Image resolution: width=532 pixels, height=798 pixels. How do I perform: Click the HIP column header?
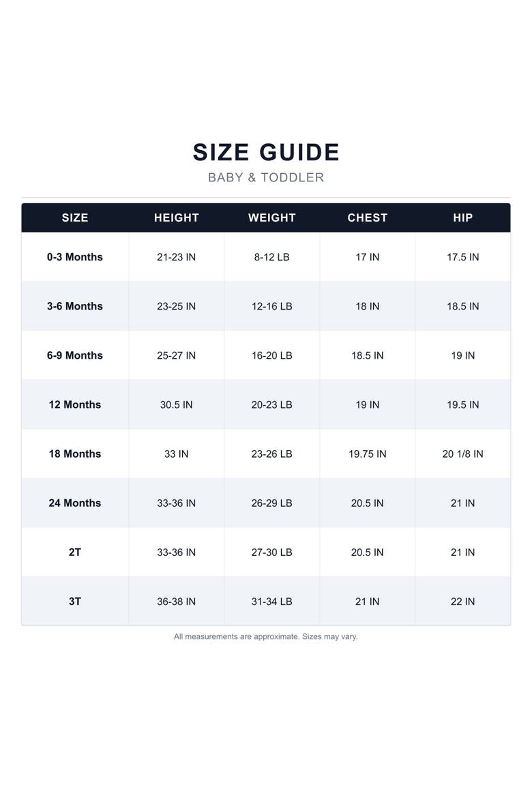(x=462, y=218)
